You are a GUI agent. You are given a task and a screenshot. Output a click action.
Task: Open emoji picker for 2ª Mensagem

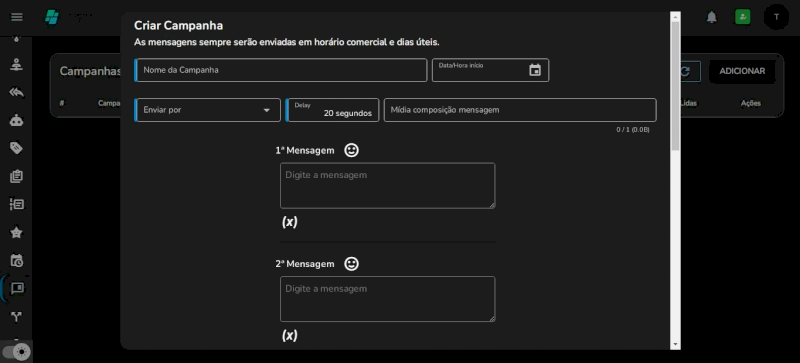[352, 263]
